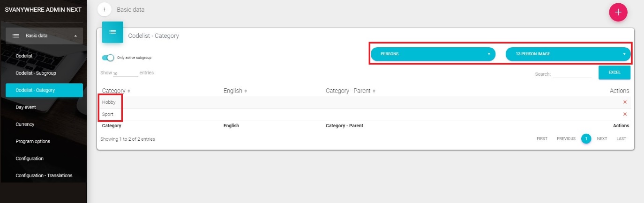
Task: Delete the Sport category row
Action: [x=624, y=114]
